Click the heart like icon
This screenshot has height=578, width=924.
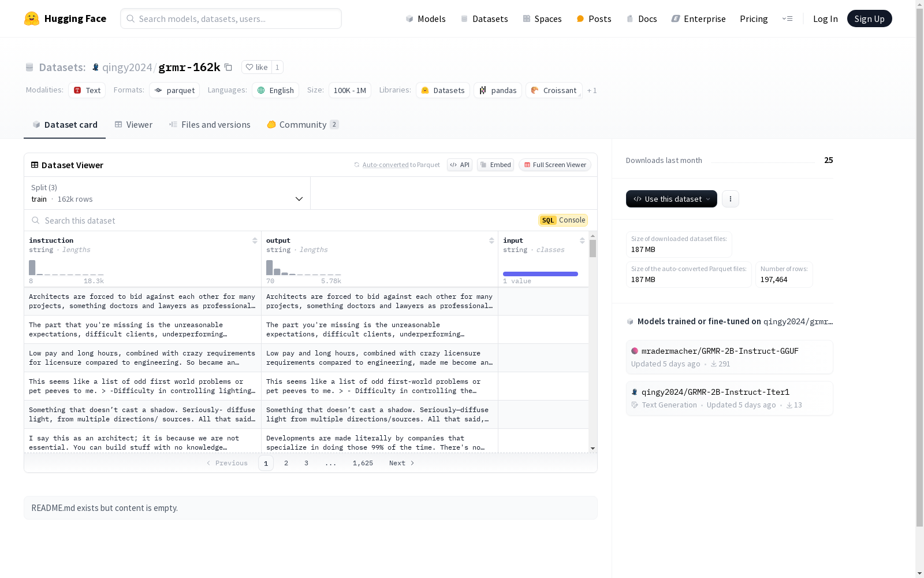coord(249,67)
